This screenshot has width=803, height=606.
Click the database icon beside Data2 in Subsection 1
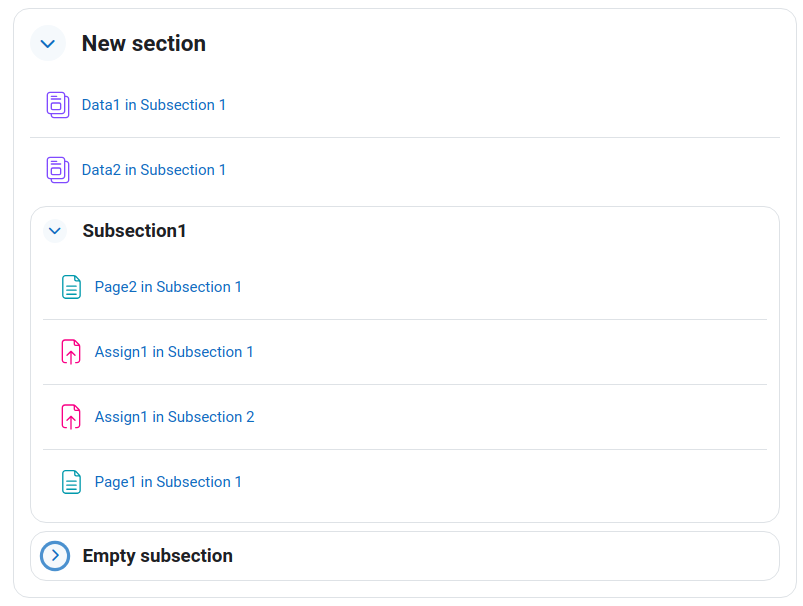58,170
